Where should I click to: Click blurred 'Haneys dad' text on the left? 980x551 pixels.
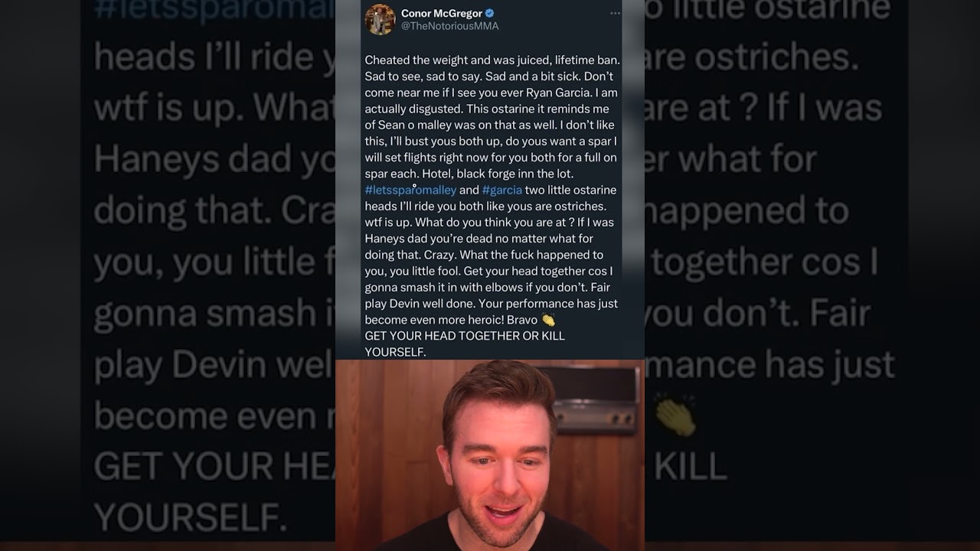click(x=182, y=159)
